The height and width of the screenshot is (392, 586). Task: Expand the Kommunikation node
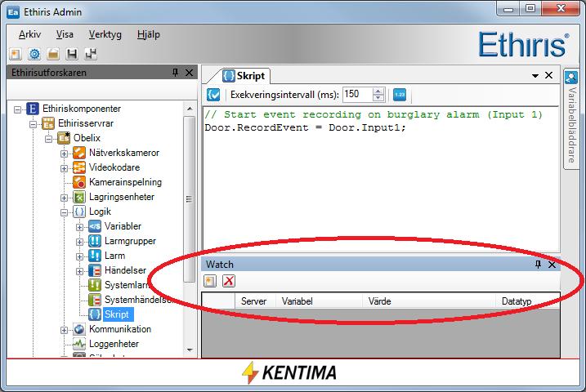(x=64, y=330)
